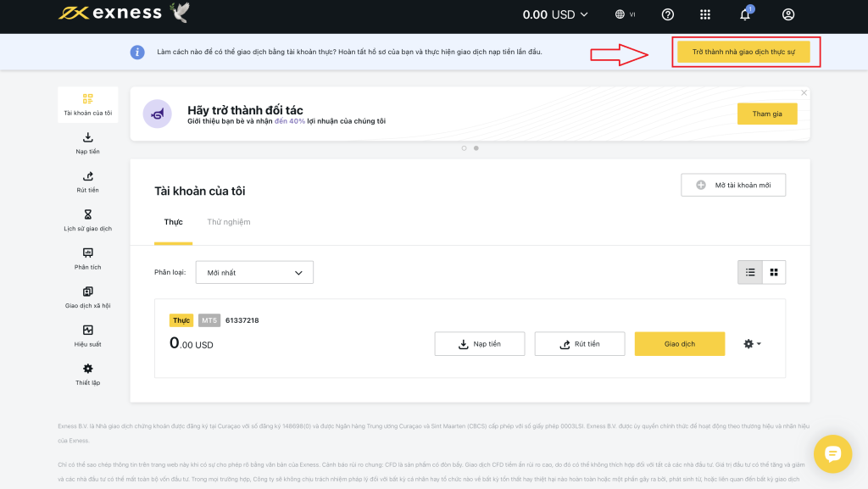The width and height of the screenshot is (868, 489).
Task: Go to 'Nạp tiền' in sidebar
Action: click(88, 143)
